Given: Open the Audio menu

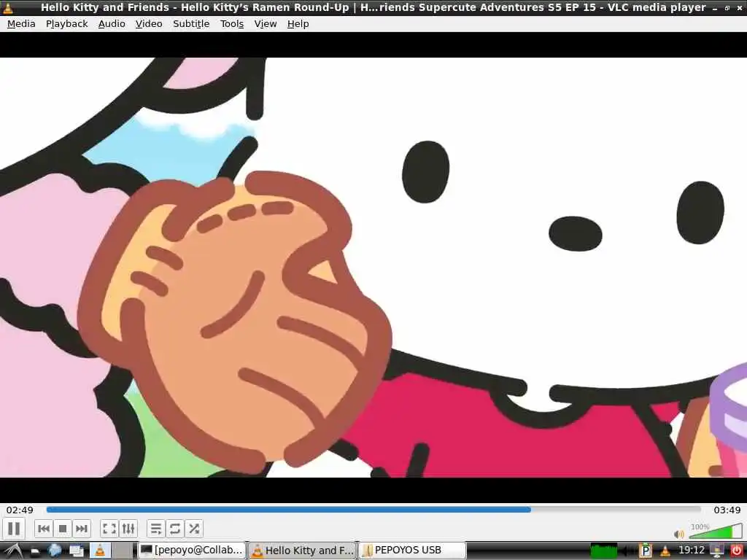Looking at the screenshot, I should pyautogui.click(x=112, y=24).
